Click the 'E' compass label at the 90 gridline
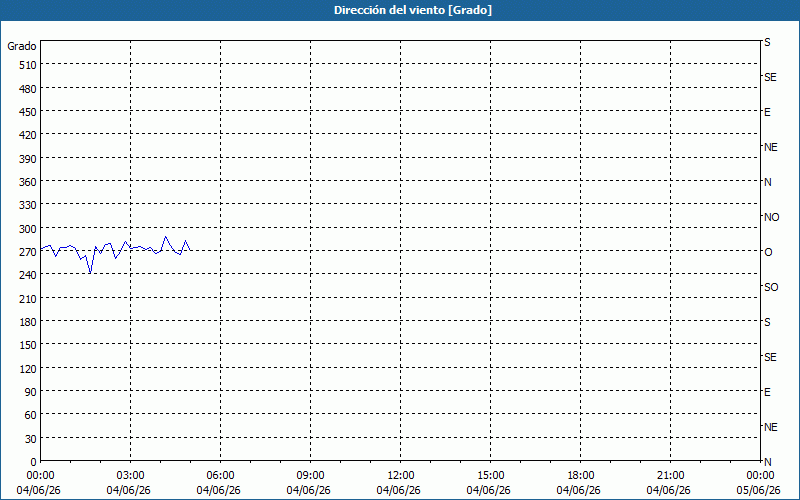 (767, 392)
